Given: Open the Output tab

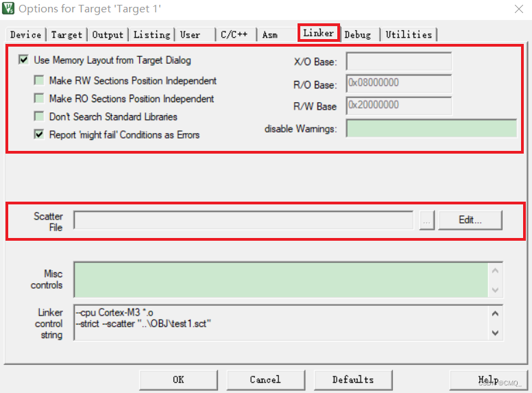Looking at the screenshot, I should (x=108, y=34).
